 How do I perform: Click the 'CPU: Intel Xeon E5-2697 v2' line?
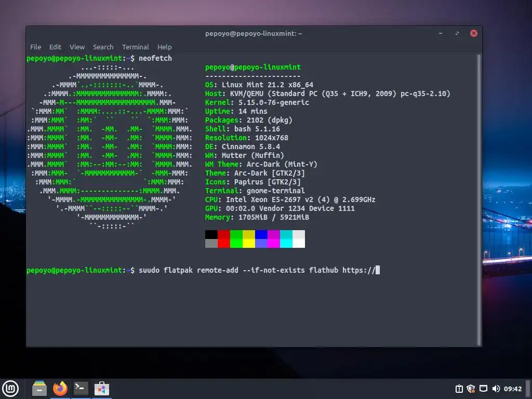tap(290, 199)
